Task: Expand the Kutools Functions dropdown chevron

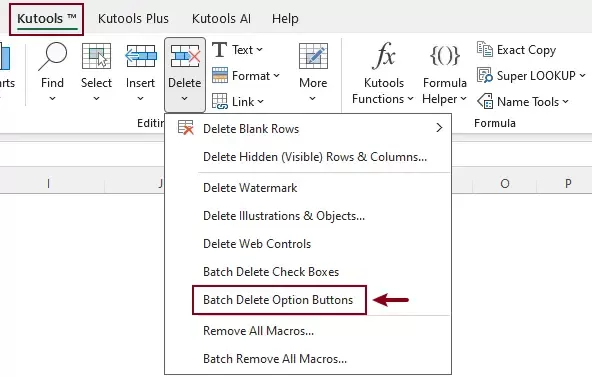Action: pos(410,99)
